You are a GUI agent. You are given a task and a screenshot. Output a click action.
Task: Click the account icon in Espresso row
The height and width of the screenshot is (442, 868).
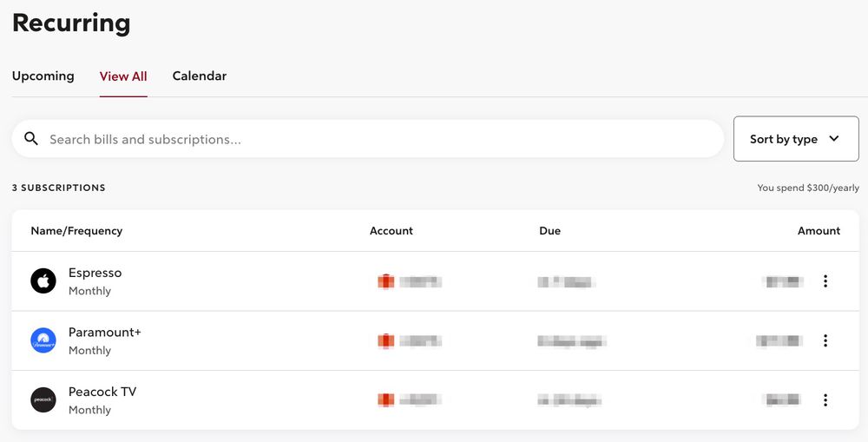point(385,281)
